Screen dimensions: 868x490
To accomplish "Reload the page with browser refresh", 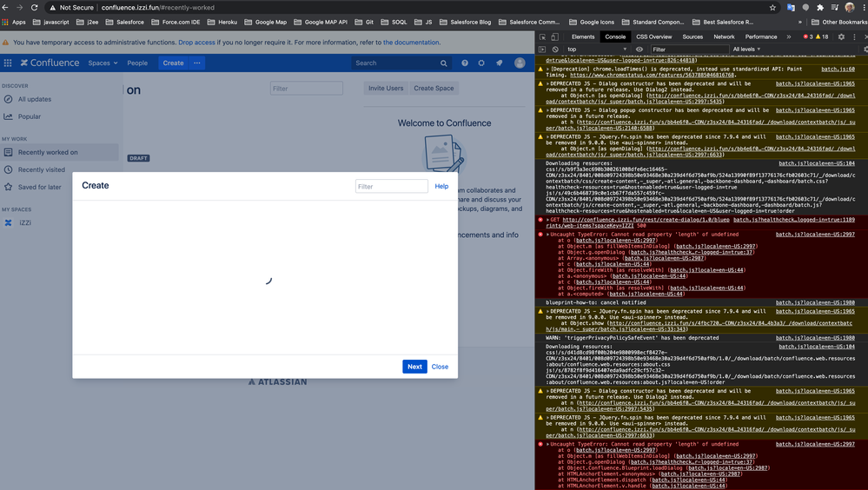I will pyautogui.click(x=35, y=7).
